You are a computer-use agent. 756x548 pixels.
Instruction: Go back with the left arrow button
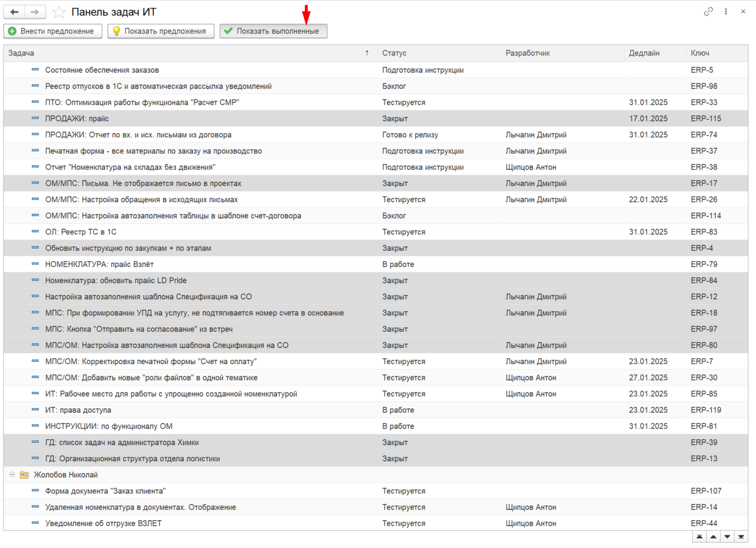14,12
